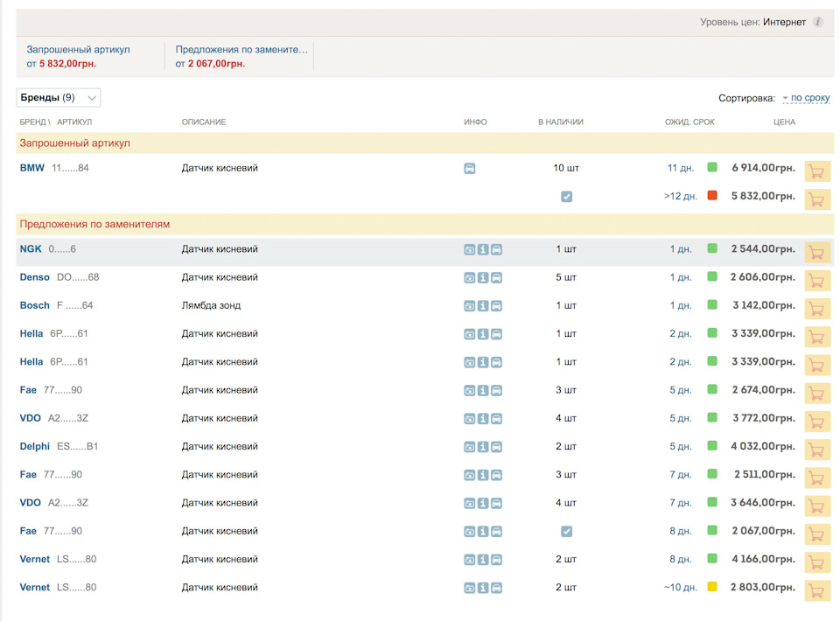
Task: Click the "5 шт" quantity in Denso row
Action: tap(566, 277)
